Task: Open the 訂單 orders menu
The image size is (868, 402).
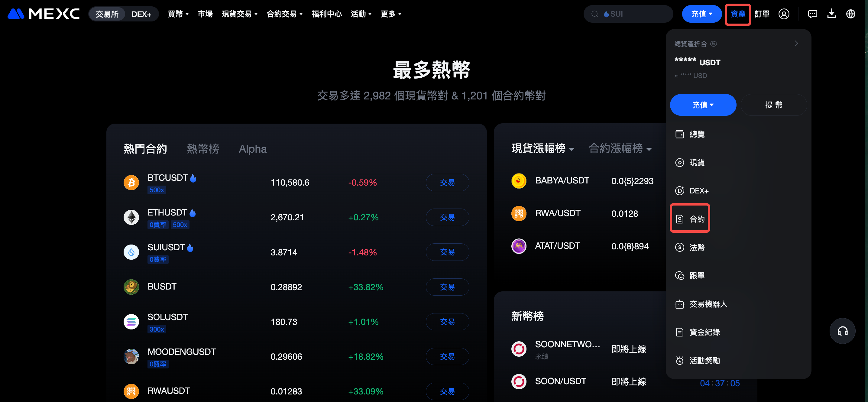Action: [x=762, y=14]
